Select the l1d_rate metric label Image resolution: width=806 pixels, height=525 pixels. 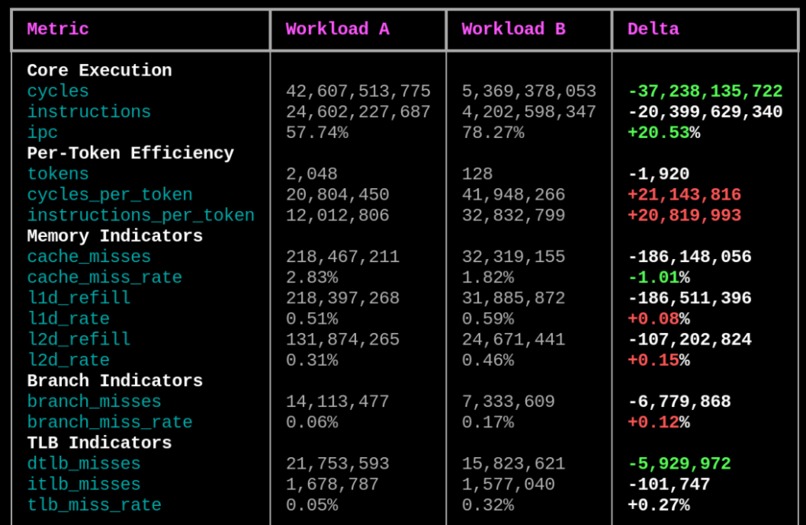click(68, 319)
